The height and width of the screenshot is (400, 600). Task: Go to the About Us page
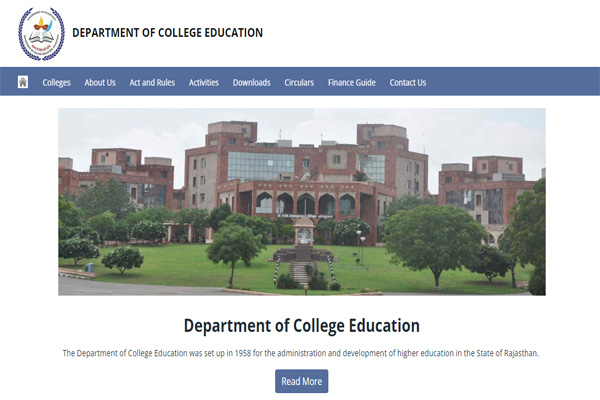(x=100, y=82)
